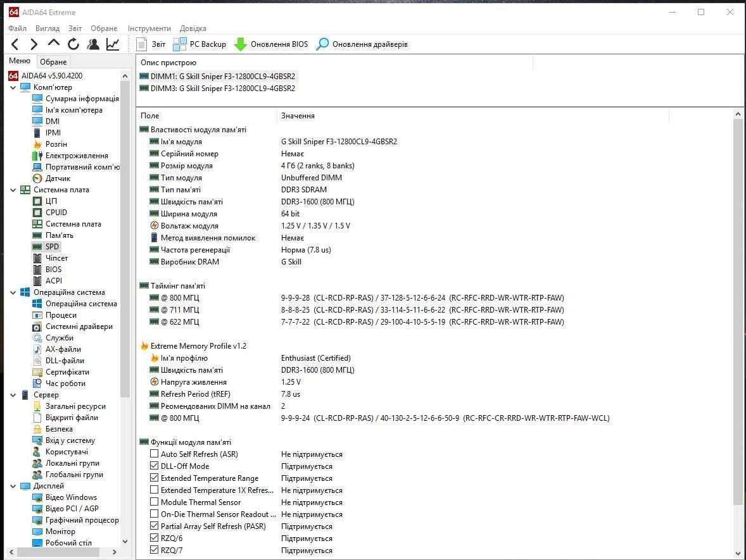This screenshot has height=560, width=746.
Task: Select the 'ЦП' processor icon in tree
Action: (37, 201)
